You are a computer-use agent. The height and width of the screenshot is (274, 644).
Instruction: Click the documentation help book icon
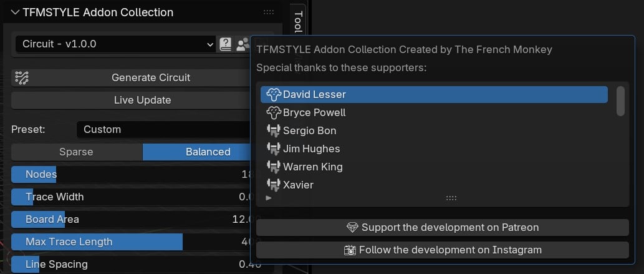pyautogui.click(x=226, y=44)
